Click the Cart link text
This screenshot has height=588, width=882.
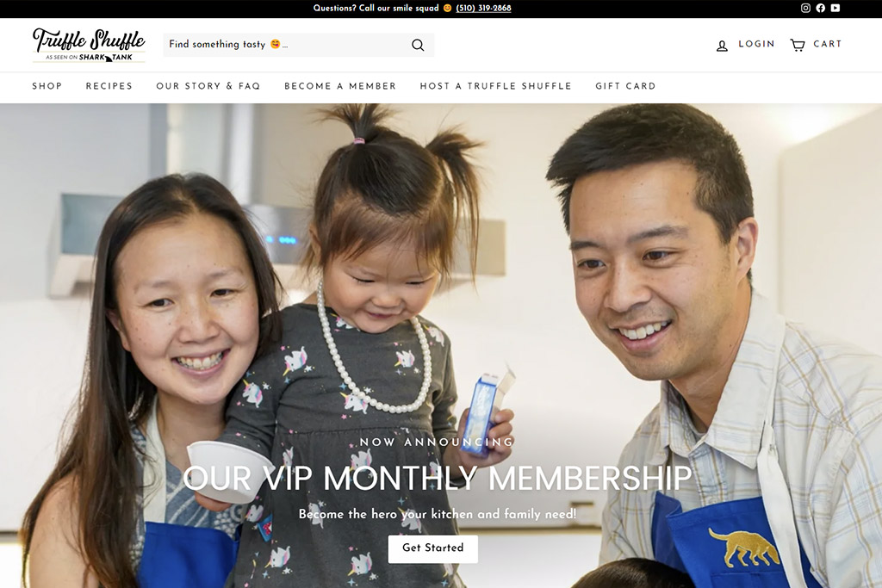click(828, 44)
